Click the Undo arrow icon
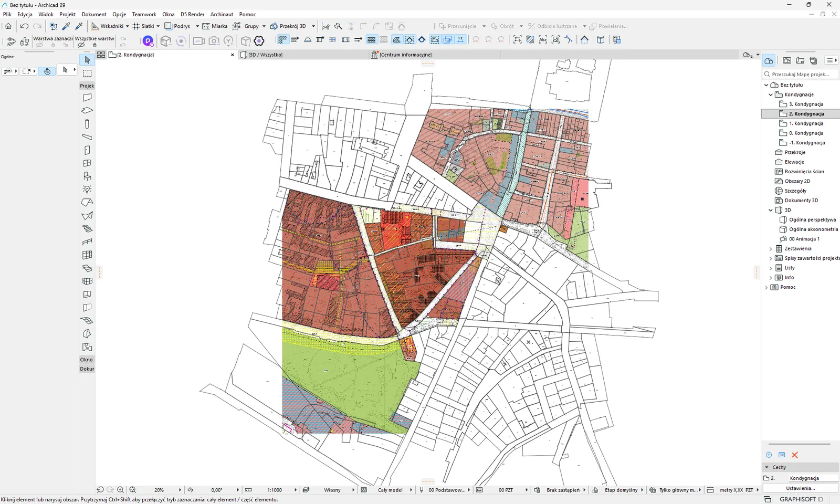This screenshot has width=840, height=504. (24, 26)
